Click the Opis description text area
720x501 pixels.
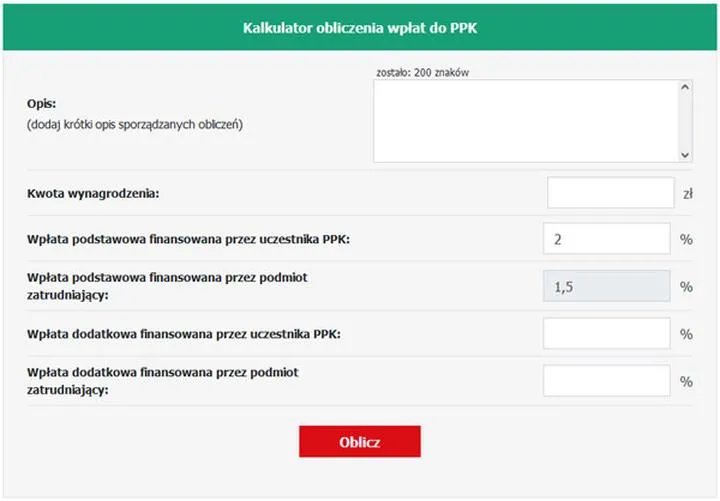(526, 120)
